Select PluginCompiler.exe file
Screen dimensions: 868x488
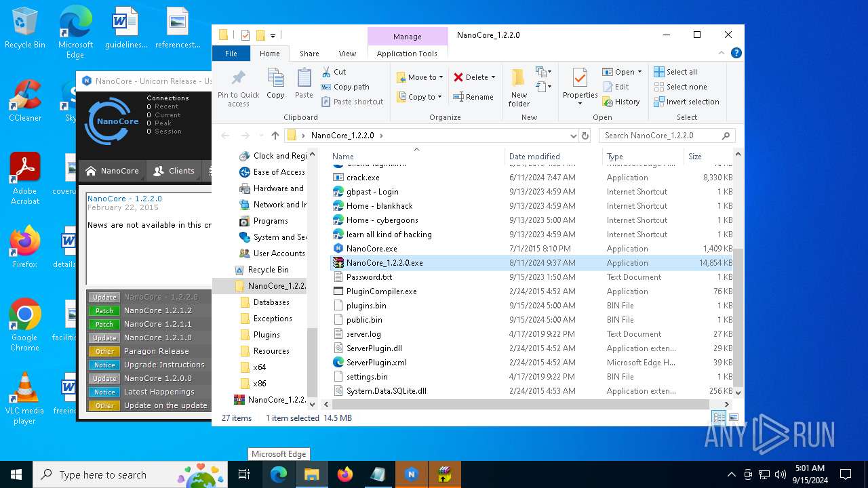coord(381,291)
